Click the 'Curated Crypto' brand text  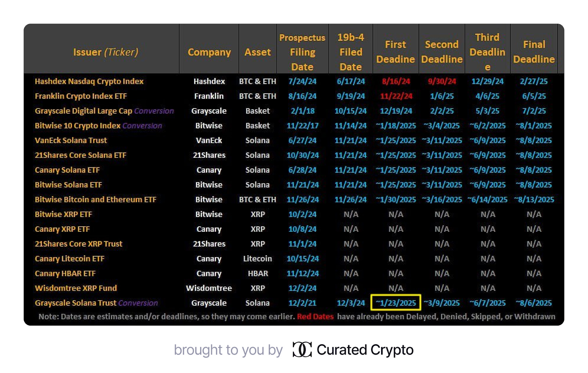click(x=365, y=350)
